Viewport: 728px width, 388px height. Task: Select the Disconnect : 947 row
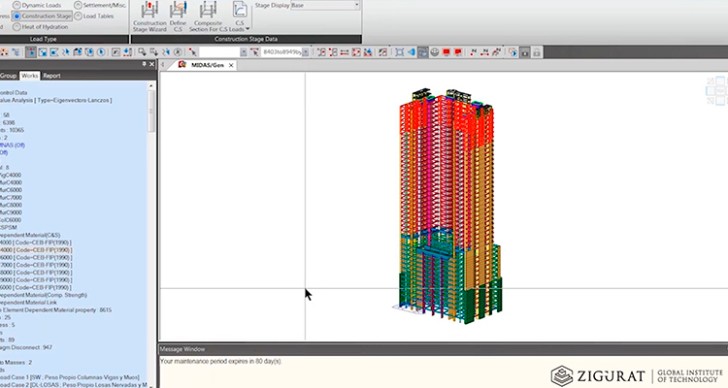pyautogui.click(x=26, y=347)
